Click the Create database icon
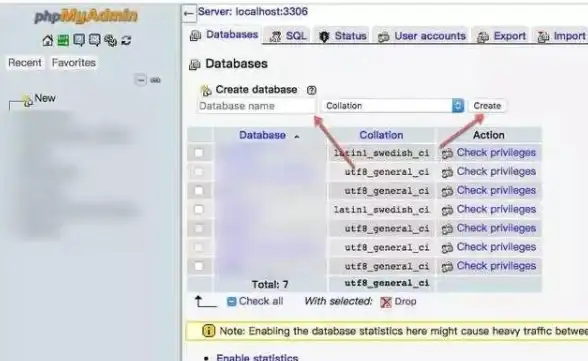588x361 pixels. pos(206,90)
